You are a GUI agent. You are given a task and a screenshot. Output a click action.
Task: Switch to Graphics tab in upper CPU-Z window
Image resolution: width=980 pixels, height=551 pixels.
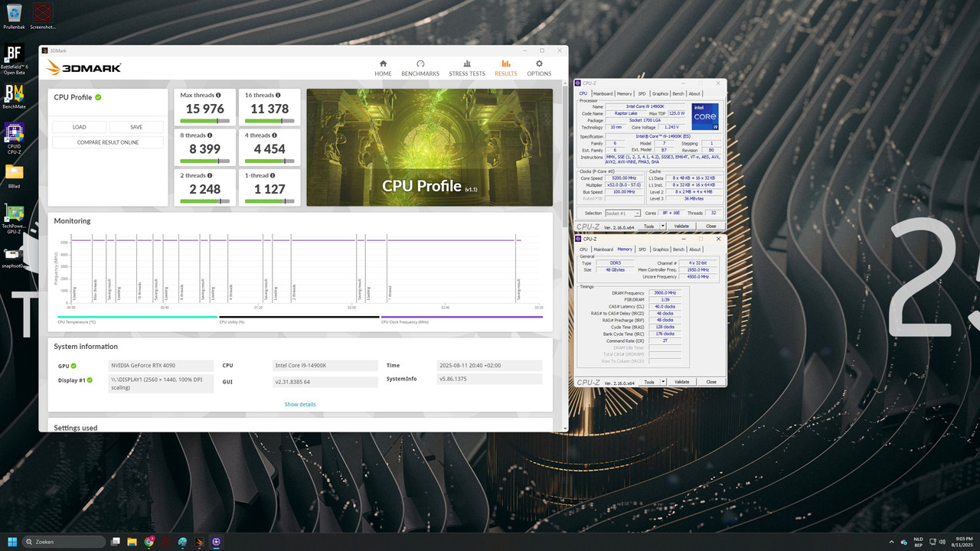click(x=660, y=94)
